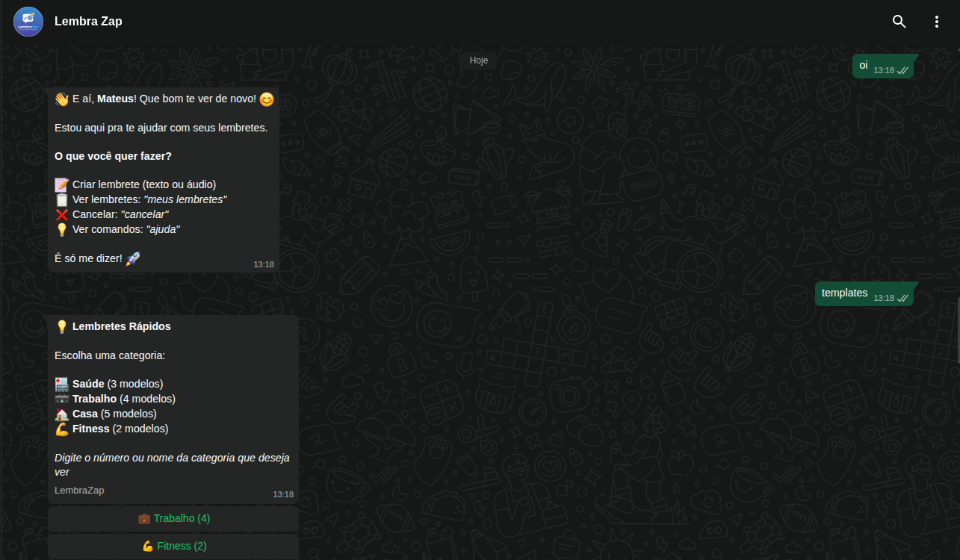960x560 pixels.
Task: Click the flexed-arm emoji in Fitness quick reply
Action: 147,545
